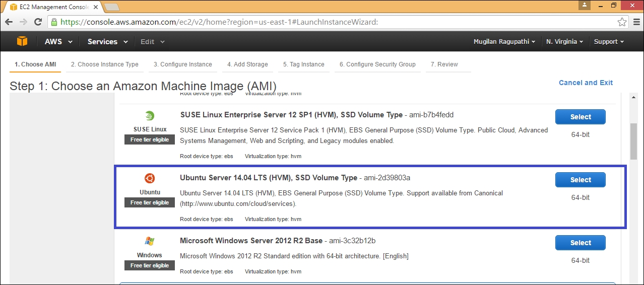Click the browser forward arrow

[x=23, y=22]
